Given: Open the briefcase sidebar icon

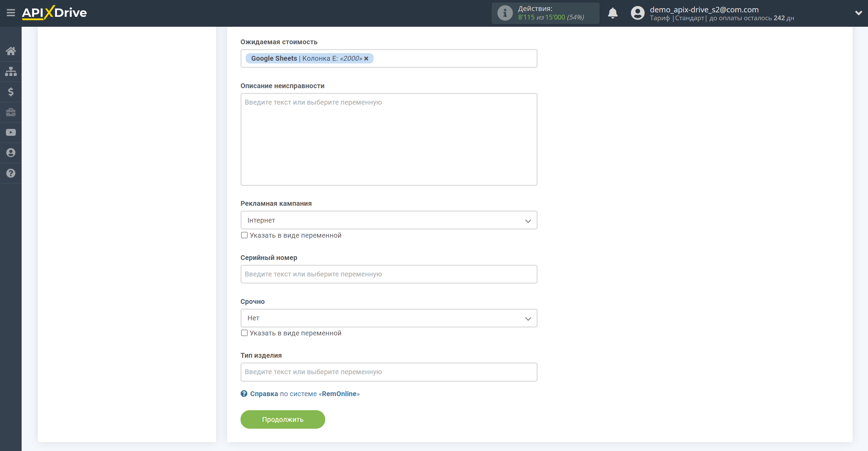Looking at the screenshot, I should point(11,112).
